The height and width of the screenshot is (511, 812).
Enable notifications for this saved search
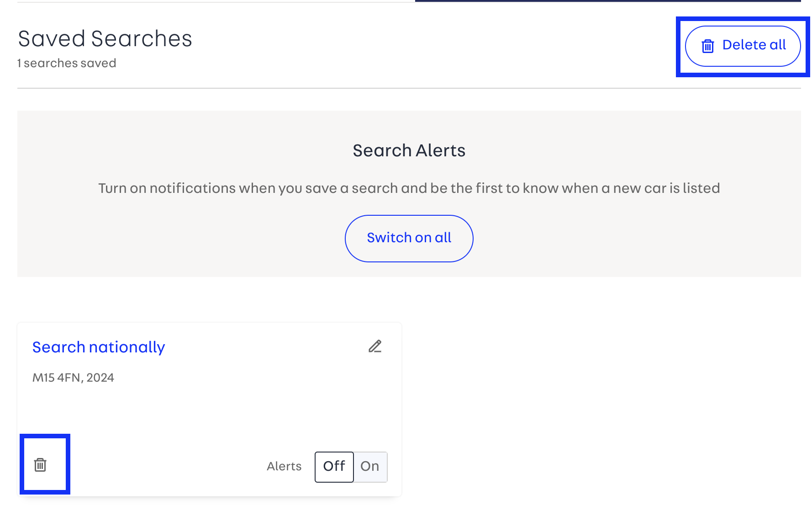370,467
